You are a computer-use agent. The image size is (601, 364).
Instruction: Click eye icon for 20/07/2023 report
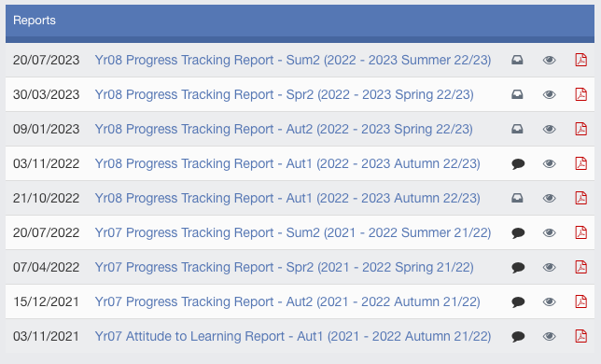[550, 60]
